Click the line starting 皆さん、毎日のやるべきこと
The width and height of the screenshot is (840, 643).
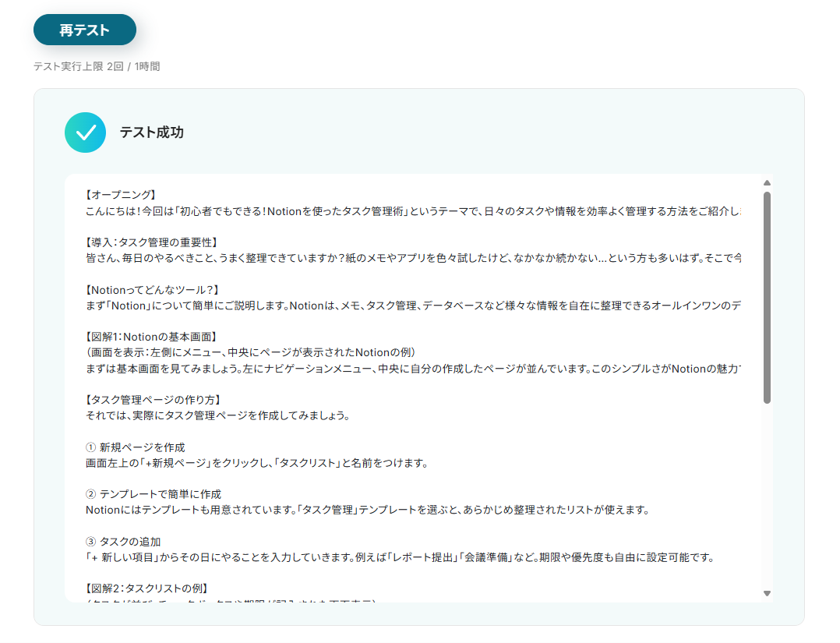click(x=413, y=258)
